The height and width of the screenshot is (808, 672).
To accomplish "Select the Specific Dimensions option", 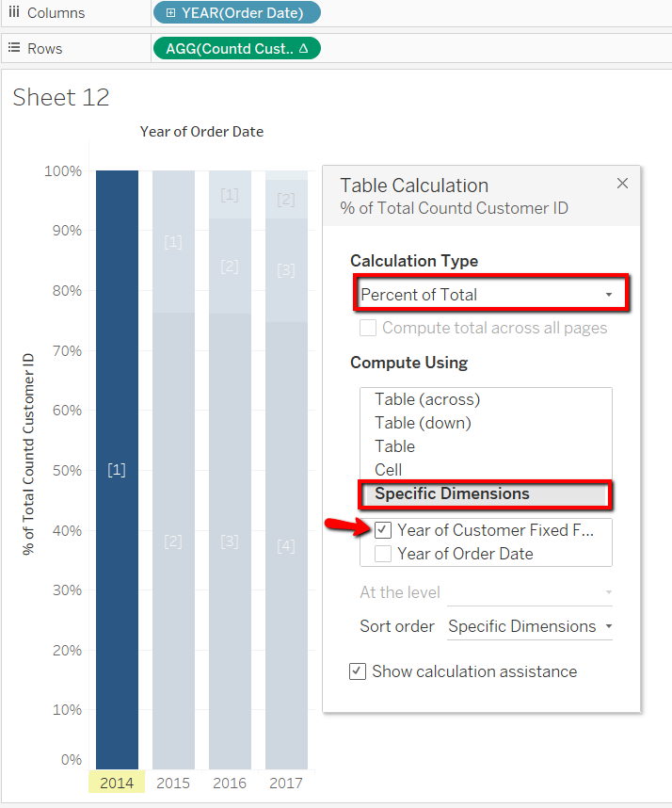I will 452,493.
